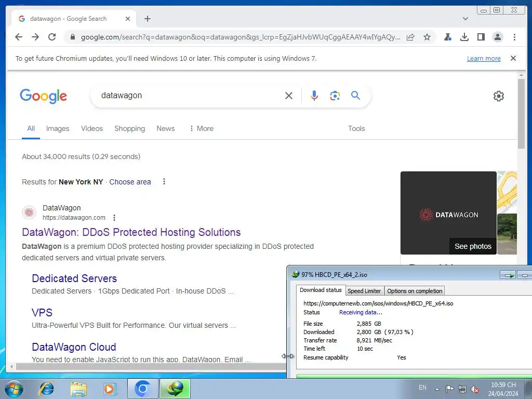Switch to Images results tab
The image size is (532, 399).
pyautogui.click(x=58, y=129)
